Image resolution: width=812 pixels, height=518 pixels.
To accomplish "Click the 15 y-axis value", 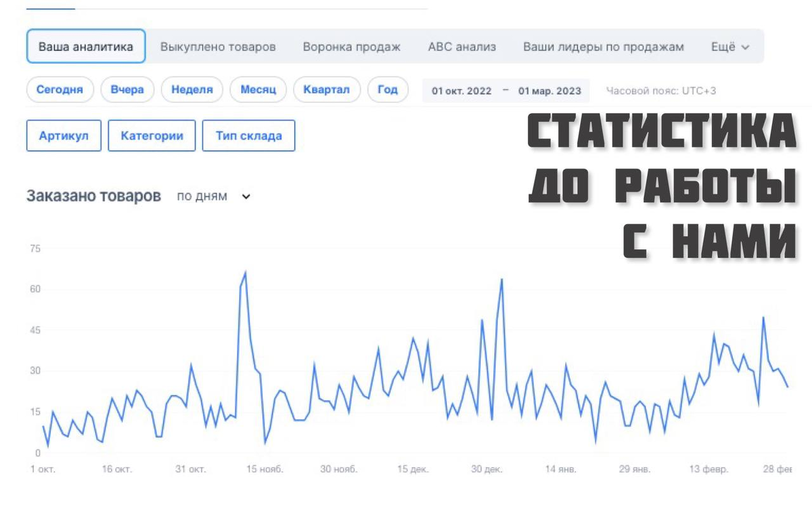I will 35,412.
